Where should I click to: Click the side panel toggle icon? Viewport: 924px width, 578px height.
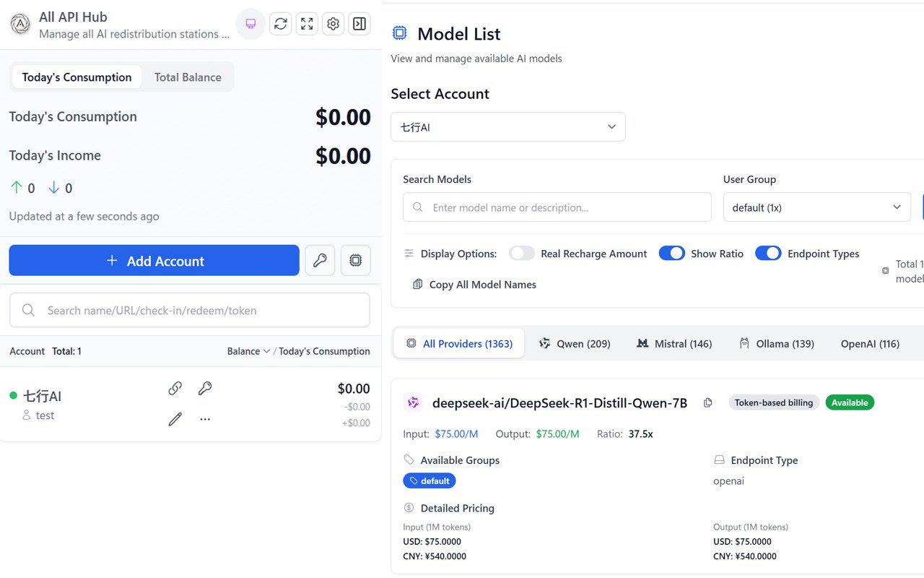pyautogui.click(x=359, y=24)
